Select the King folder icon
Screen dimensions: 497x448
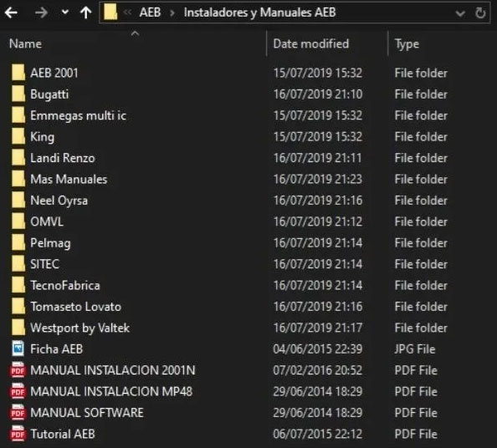click(x=18, y=136)
